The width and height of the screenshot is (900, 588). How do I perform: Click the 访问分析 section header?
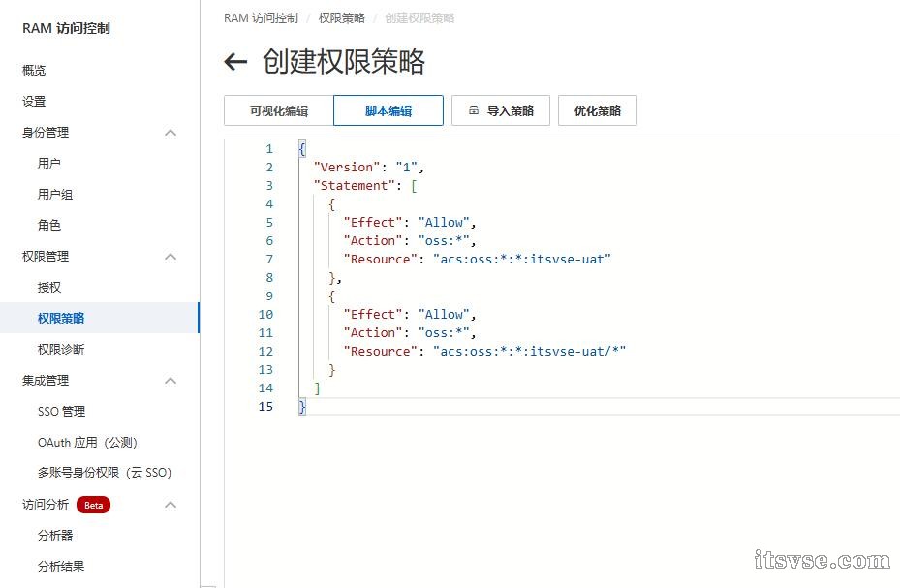pos(46,505)
